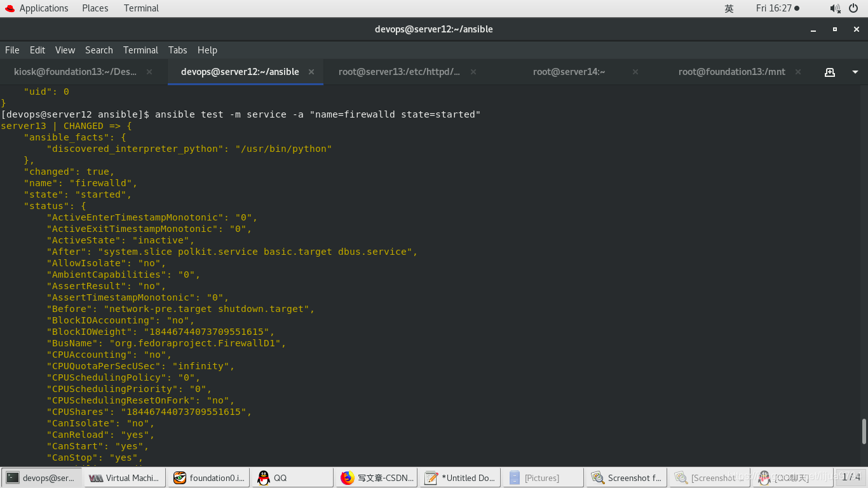This screenshot has width=868, height=488.
Task: Click the taskbar devops@ser... terminal button
Action: (x=42, y=478)
